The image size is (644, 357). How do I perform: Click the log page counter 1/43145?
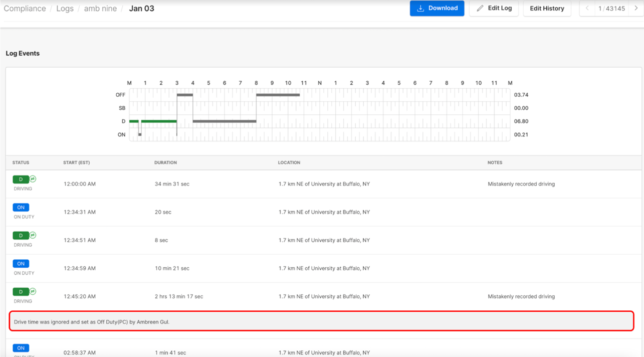[x=611, y=9]
